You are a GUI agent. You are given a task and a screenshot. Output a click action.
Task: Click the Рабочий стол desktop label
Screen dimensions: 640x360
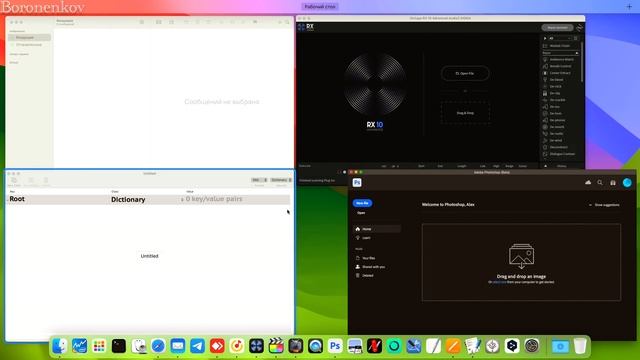320,7
